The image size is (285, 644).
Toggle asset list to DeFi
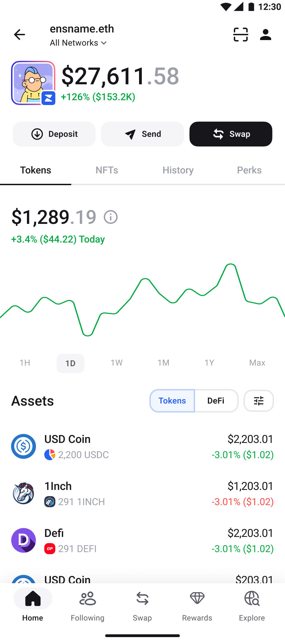click(x=216, y=401)
